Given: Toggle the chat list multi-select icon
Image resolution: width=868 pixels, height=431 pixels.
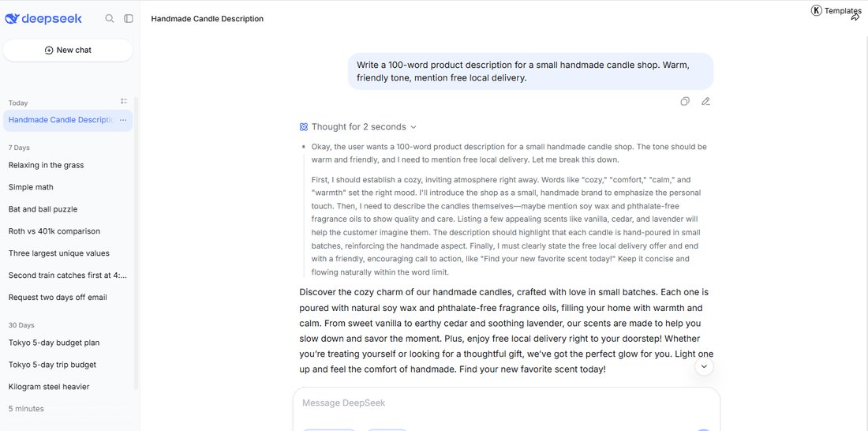Looking at the screenshot, I should click(x=123, y=101).
